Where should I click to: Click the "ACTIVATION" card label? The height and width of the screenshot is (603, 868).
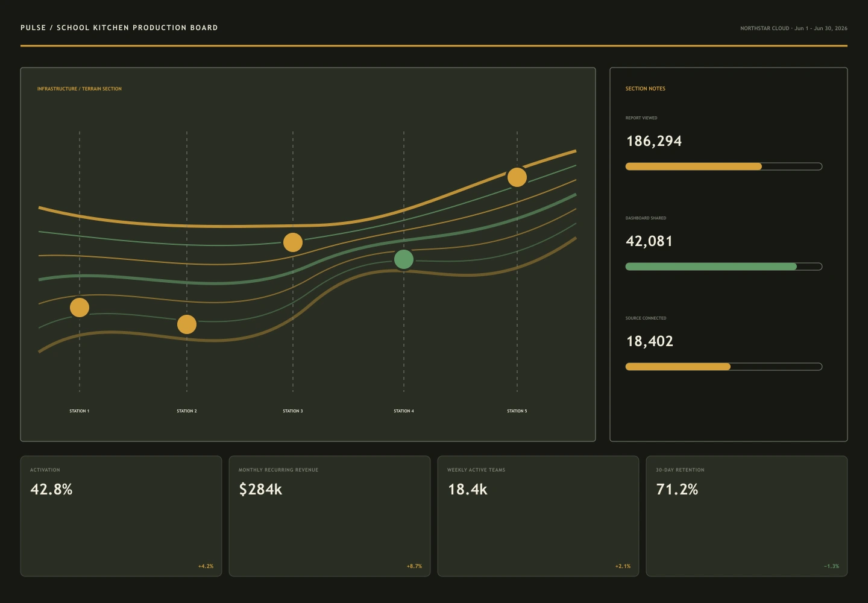45,470
